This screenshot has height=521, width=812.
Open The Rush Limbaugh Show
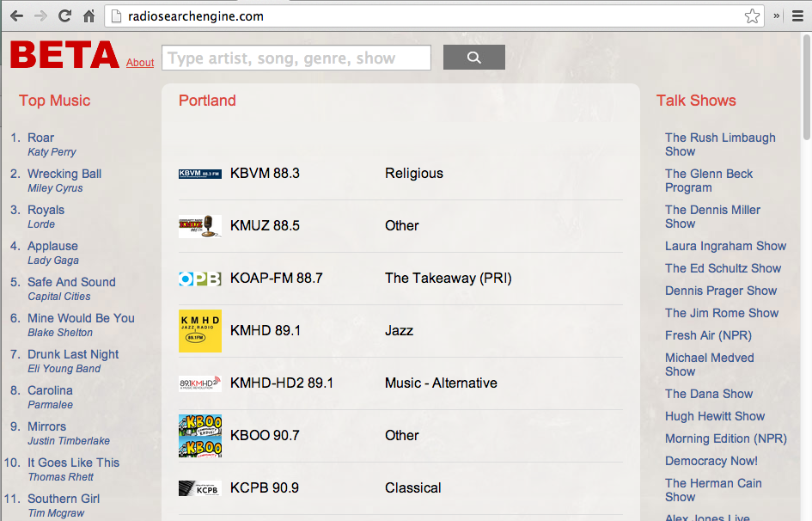tap(720, 144)
